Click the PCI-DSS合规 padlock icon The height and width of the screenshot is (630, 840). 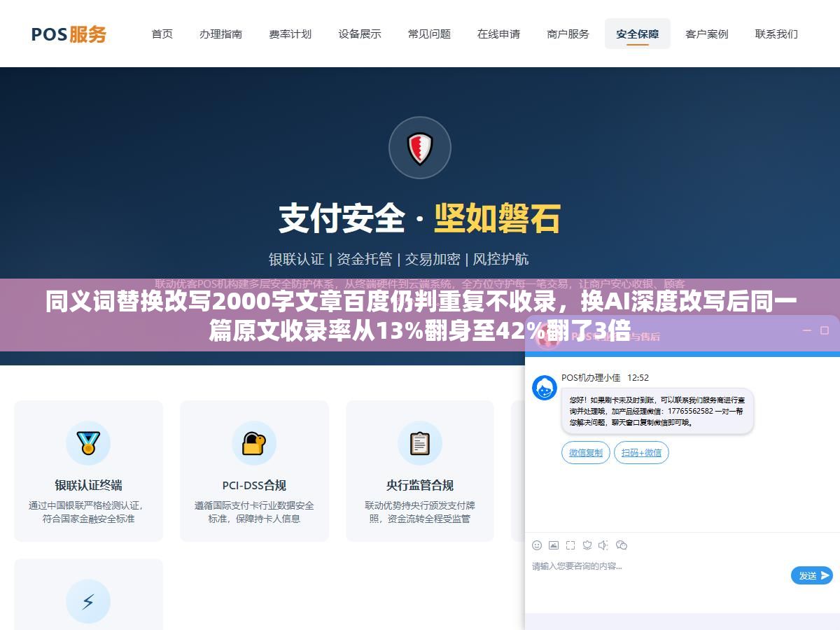(254, 442)
